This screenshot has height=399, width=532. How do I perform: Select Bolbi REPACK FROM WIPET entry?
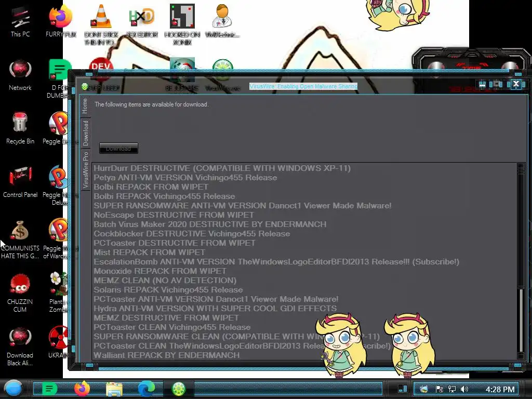pos(151,187)
